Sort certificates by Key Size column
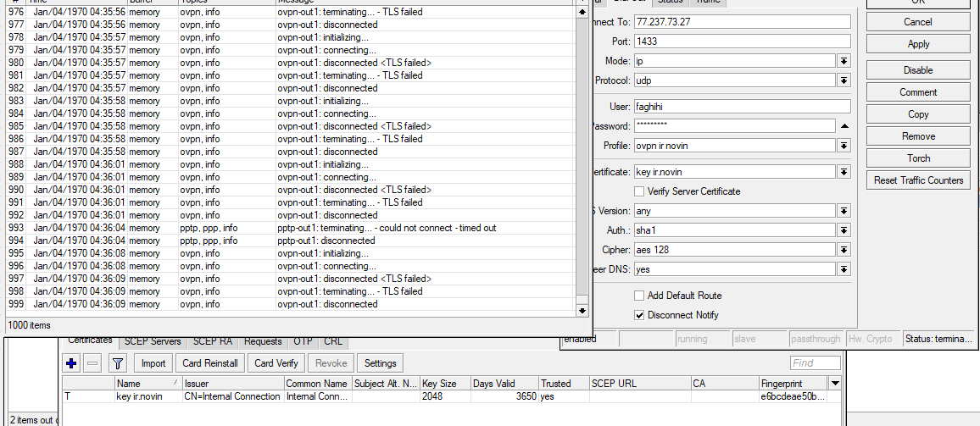Screen dimensions: 980x426 point(445,384)
